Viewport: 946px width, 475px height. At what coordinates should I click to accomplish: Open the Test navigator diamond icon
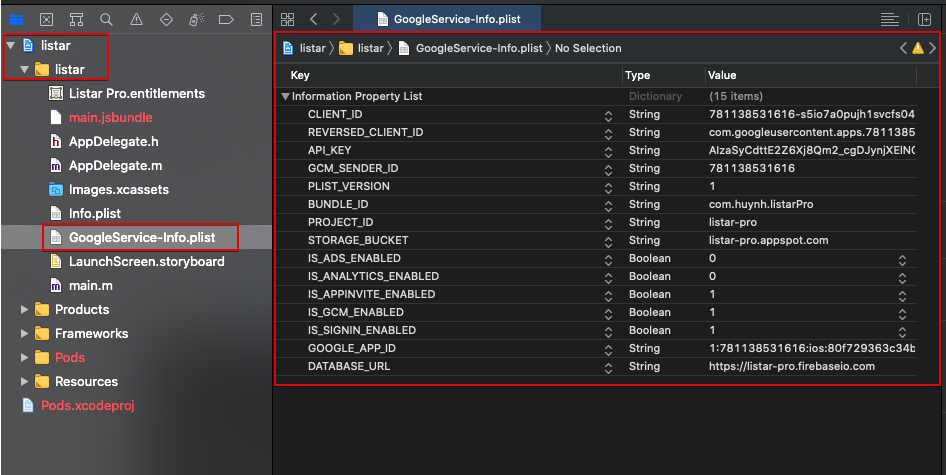pyautogui.click(x=167, y=19)
